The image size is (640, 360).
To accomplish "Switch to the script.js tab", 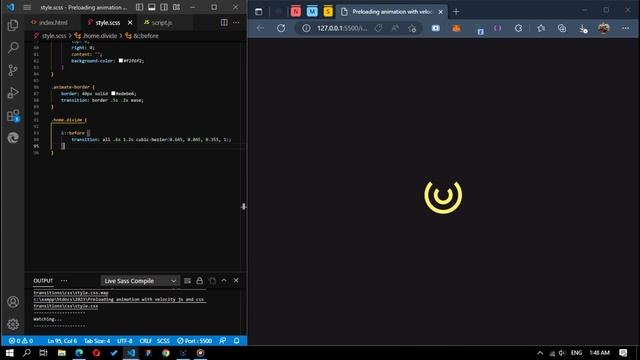I will 162,22.
